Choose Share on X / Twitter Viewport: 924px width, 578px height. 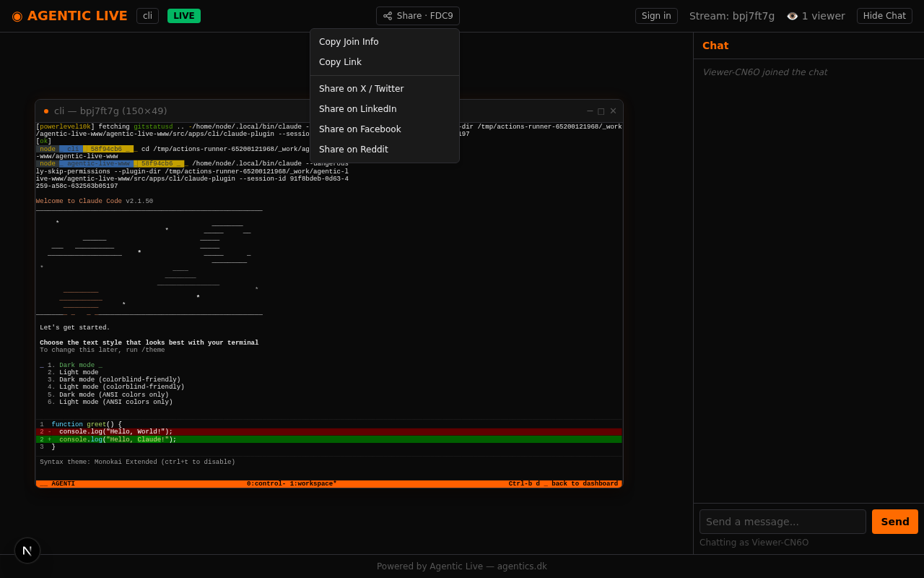361,89
